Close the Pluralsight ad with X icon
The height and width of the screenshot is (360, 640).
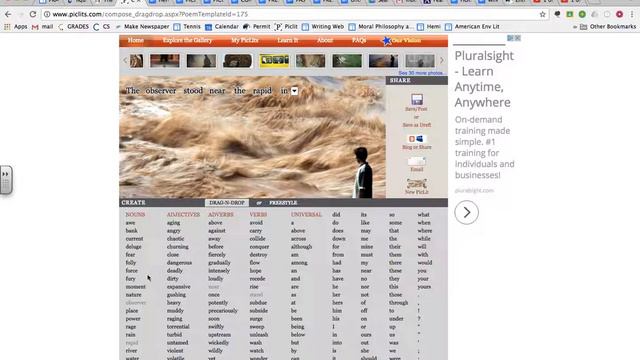(518, 38)
